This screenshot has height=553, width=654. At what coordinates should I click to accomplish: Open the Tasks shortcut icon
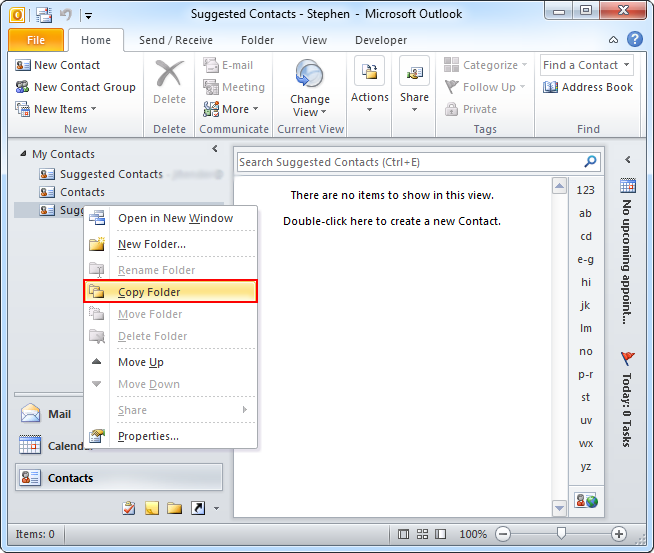129,508
